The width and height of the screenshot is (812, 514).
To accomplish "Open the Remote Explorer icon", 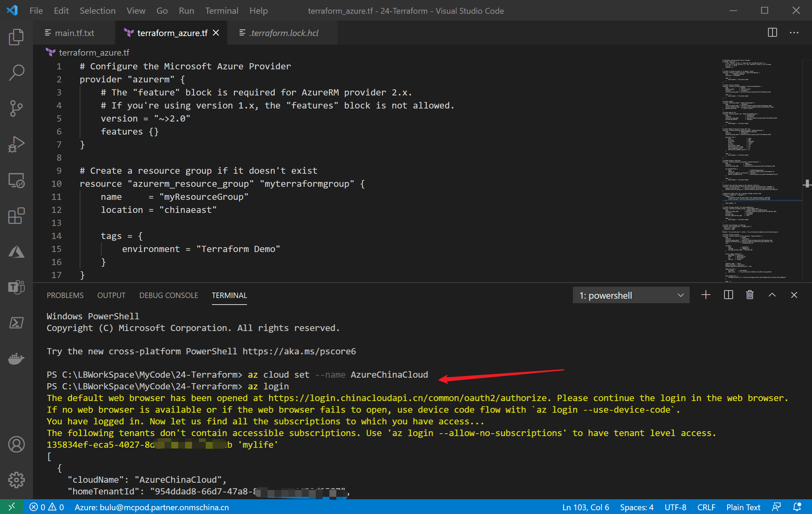I will (16, 181).
